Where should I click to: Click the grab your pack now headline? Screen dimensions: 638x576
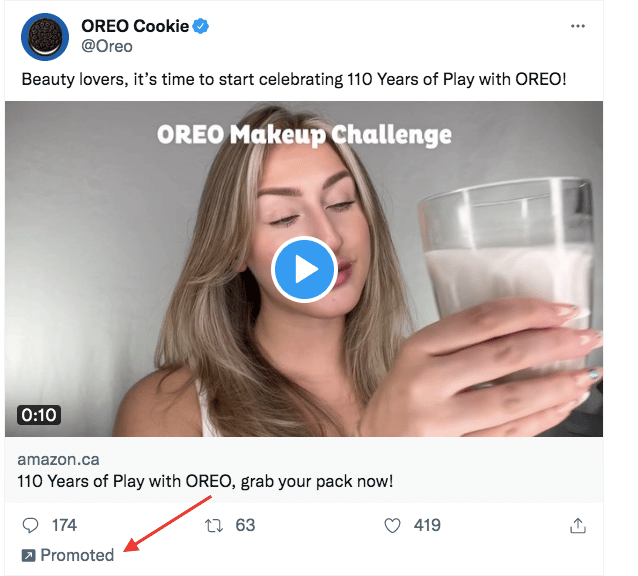(x=205, y=481)
